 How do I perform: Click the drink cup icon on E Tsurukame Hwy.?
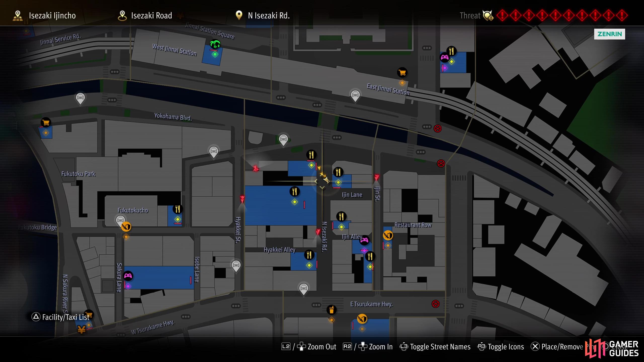[332, 310]
